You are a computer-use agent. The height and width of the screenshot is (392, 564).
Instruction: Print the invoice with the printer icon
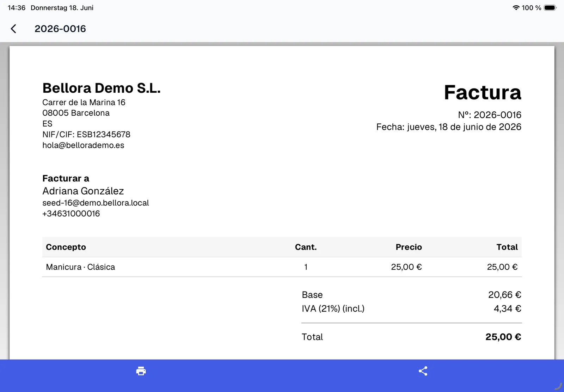point(141,371)
